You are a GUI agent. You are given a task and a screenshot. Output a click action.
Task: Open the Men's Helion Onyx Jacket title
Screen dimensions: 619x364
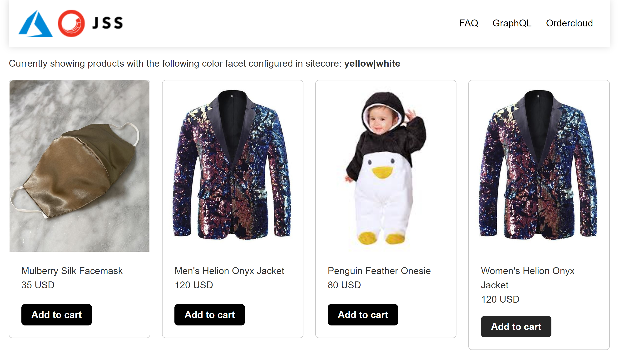229,271
